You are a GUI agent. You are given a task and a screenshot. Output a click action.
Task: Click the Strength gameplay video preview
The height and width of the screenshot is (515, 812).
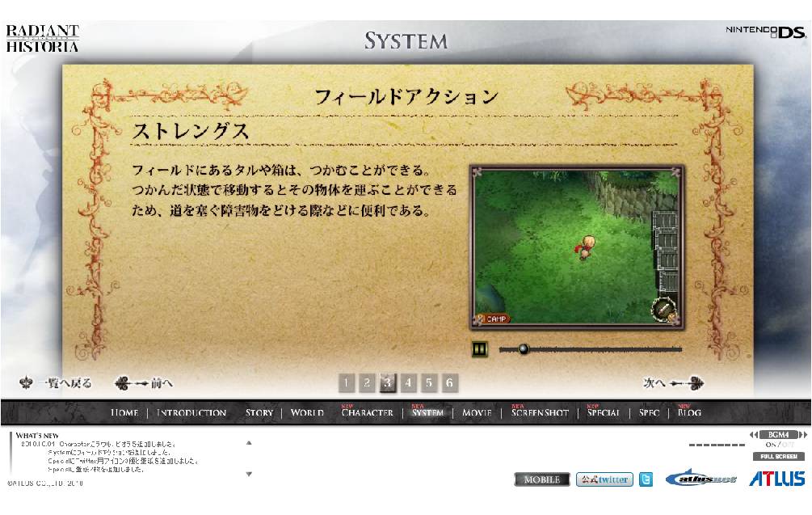pyautogui.click(x=576, y=247)
